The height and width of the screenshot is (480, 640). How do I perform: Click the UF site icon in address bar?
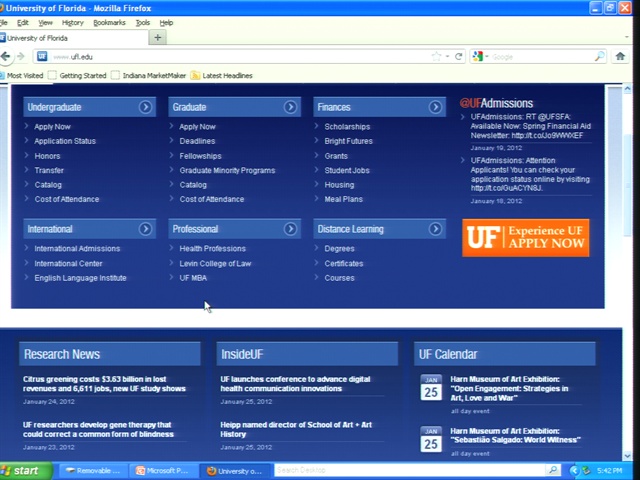pyautogui.click(x=42, y=56)
